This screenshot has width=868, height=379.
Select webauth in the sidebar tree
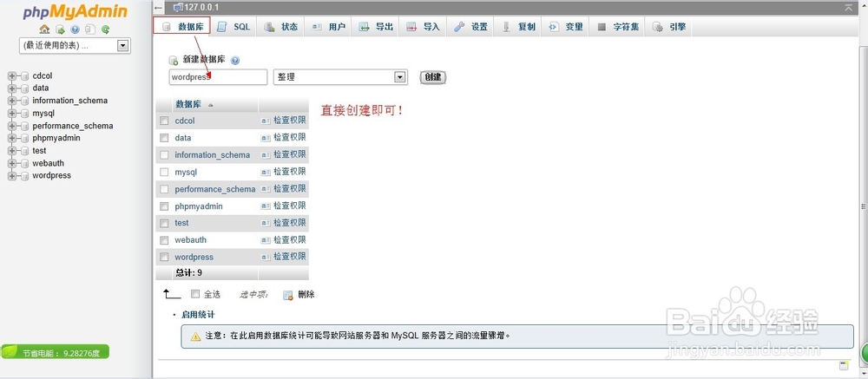(48, 163)
